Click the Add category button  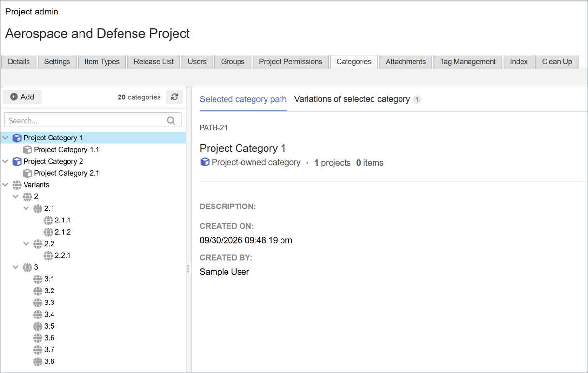pyautogui.click(x=22, y=97)
